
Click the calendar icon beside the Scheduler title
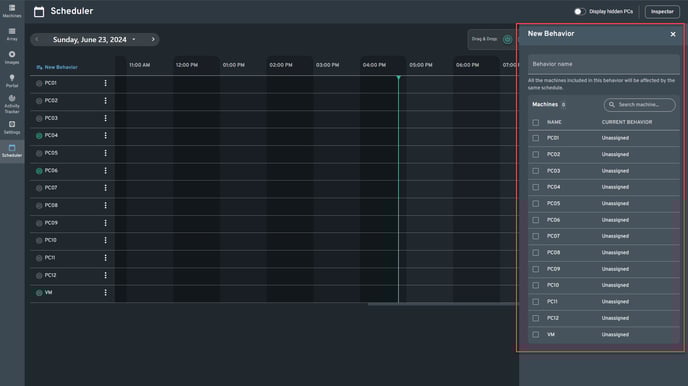(39, 12)
